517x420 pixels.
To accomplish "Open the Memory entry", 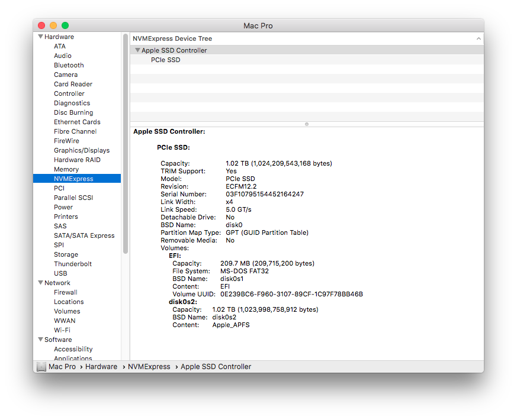I will [66, 169].
